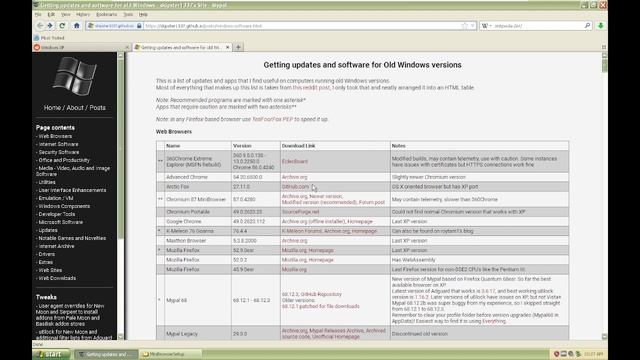Open GitHub.com link for Arctic Fox

tap(295, 187)
